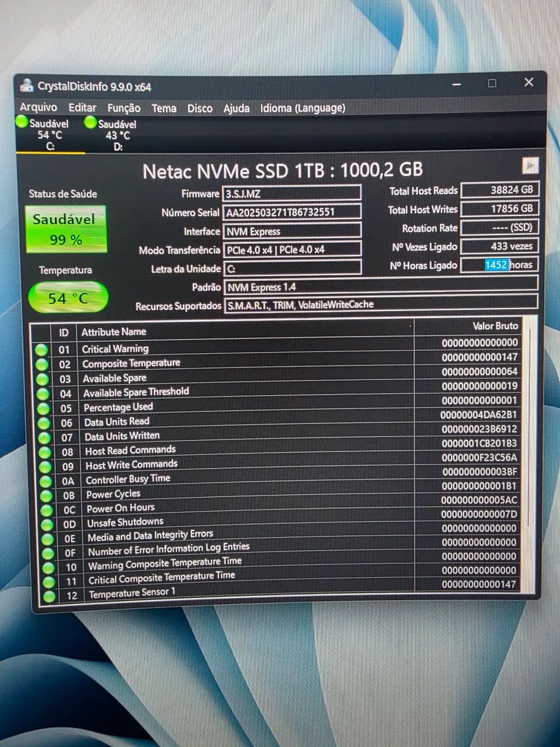Click status dot for Error Information Log Entries

(x=48, y=553)
